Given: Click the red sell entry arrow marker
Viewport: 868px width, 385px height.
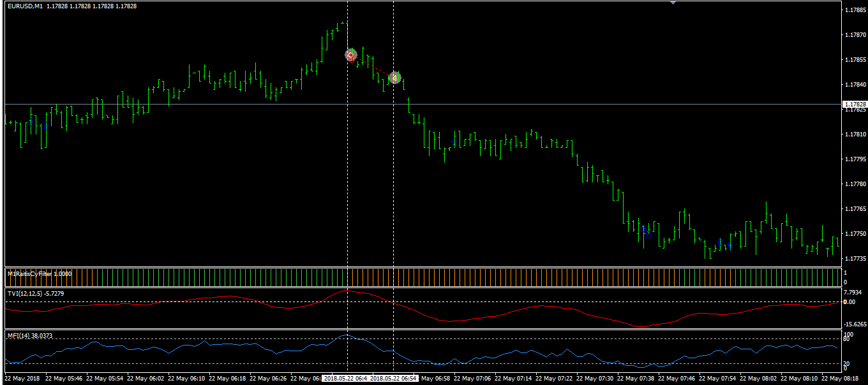Looking at the screenshot, I should coord(350,55).
